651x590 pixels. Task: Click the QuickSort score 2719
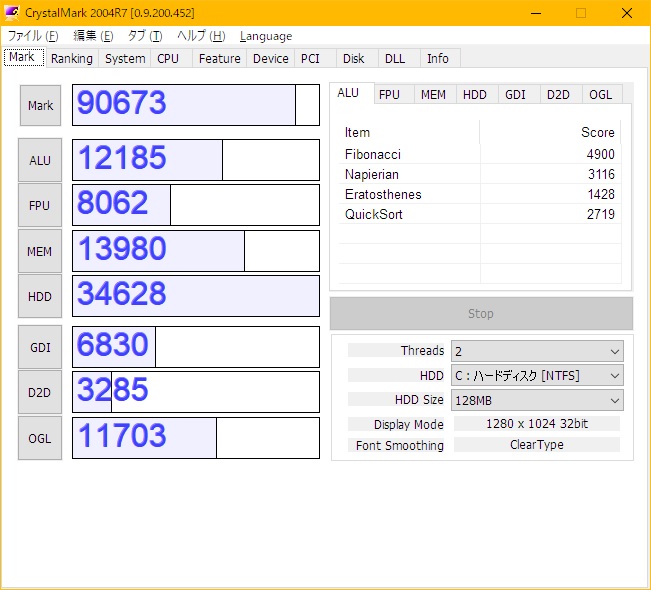600,214
